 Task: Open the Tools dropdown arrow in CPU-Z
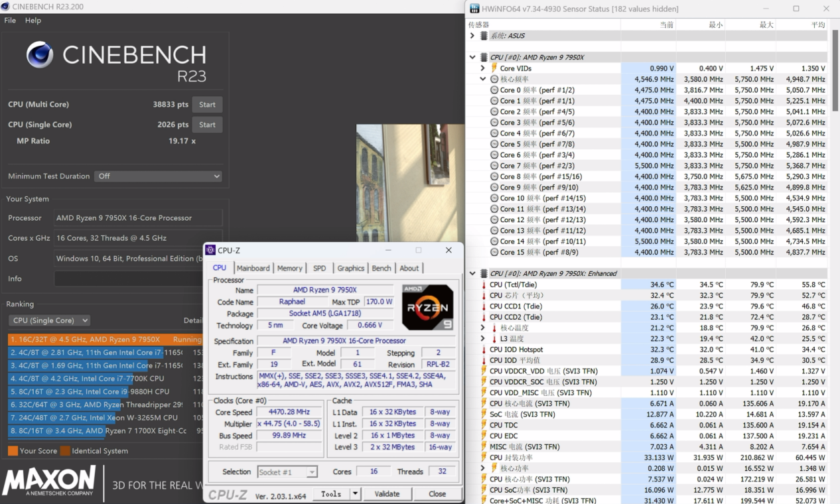click(x=355, y=493)
